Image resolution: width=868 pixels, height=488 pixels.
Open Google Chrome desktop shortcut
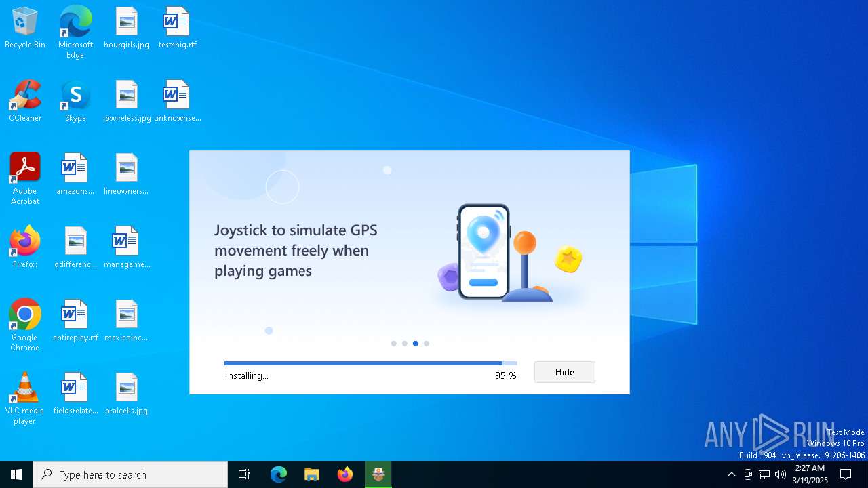[25, 325]
